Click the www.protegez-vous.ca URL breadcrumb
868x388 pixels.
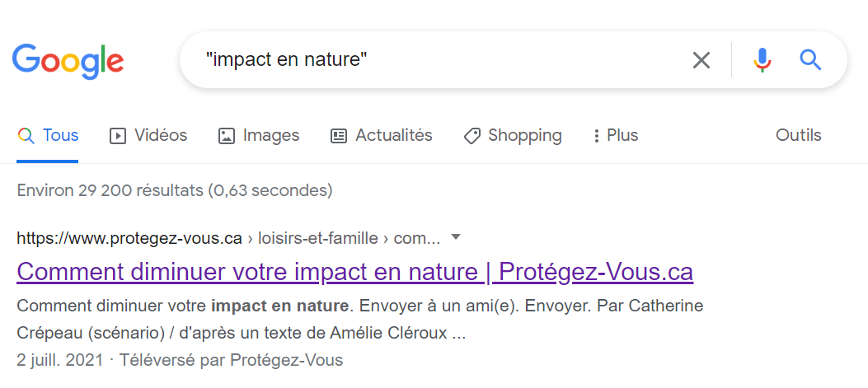point(129,239)
